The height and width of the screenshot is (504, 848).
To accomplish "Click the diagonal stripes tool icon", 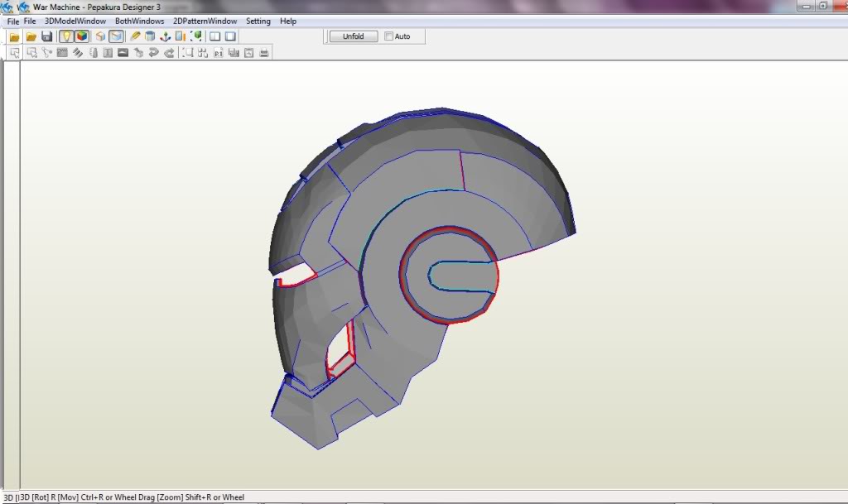I will (x=78, y=52).
